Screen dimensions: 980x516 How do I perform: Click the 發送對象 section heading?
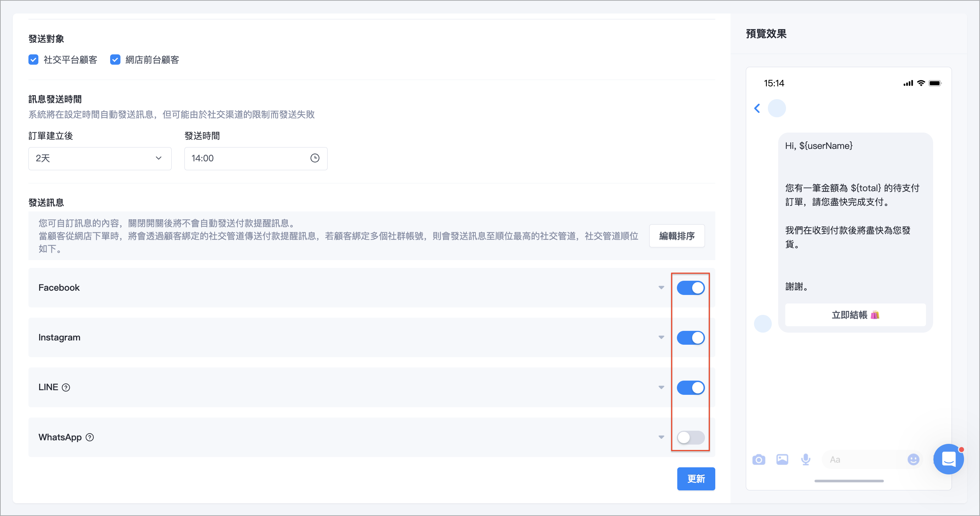pos(46,39)
